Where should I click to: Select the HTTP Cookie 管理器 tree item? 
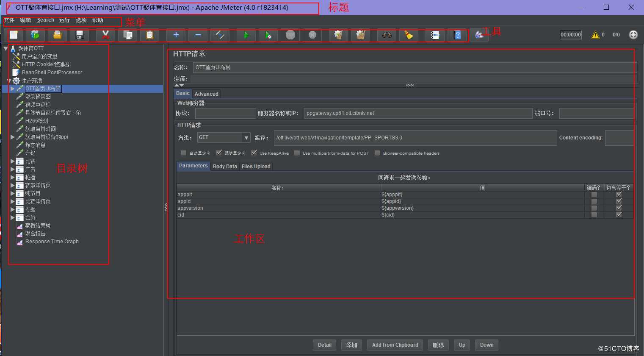point(45,64)
